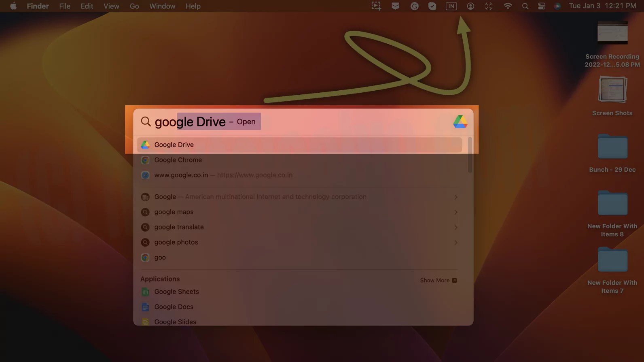644x362 pixels.
Task: Click Show More for Applications
Action: click(x=439, y=280)
